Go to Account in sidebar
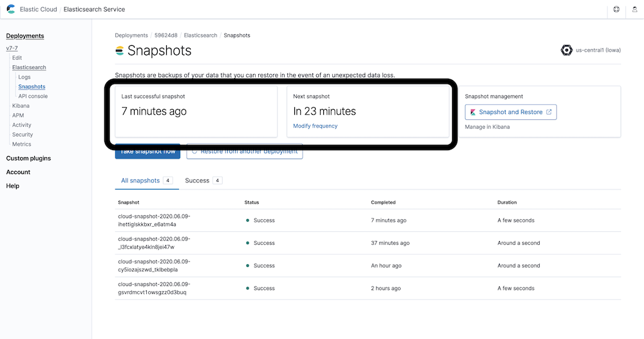Screen dimensions: 644x339 coord(18,172)
